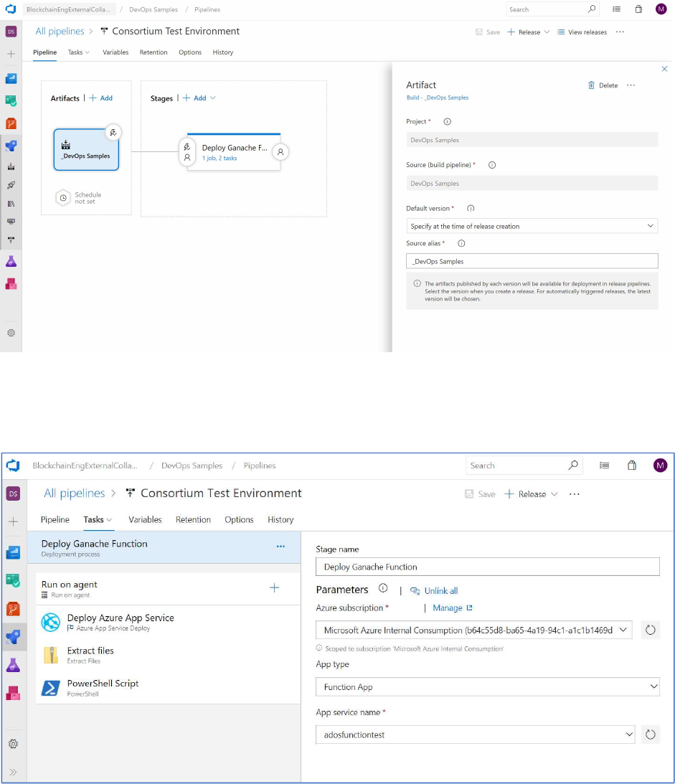Expand Release dropdown arrow in upper toolbar
Screen dimensions: 675x784
click(547, 32)
